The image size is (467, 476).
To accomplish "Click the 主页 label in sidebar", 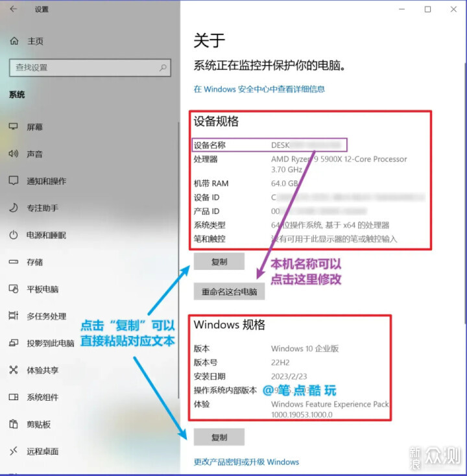I will tap(35, 41).
